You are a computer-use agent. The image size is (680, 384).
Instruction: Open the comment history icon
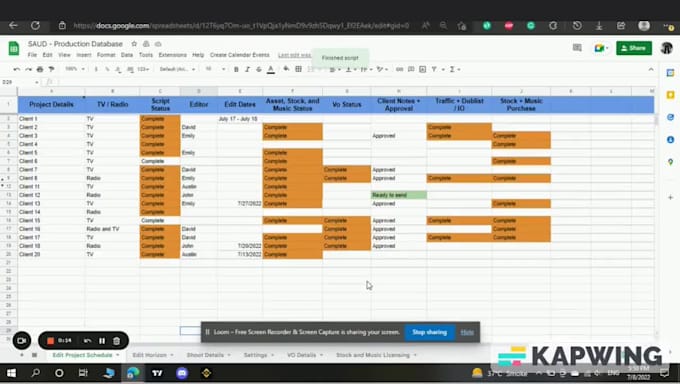[x=577, y=48]
